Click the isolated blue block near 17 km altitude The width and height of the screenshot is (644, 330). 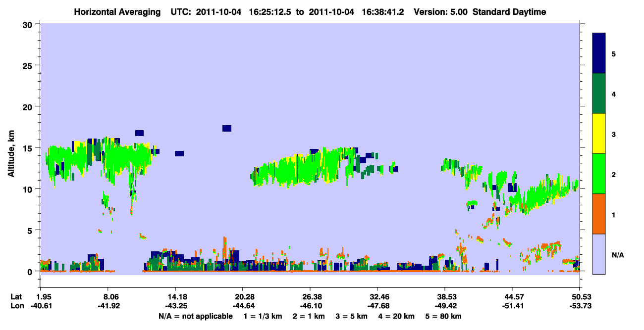(227, 128)
